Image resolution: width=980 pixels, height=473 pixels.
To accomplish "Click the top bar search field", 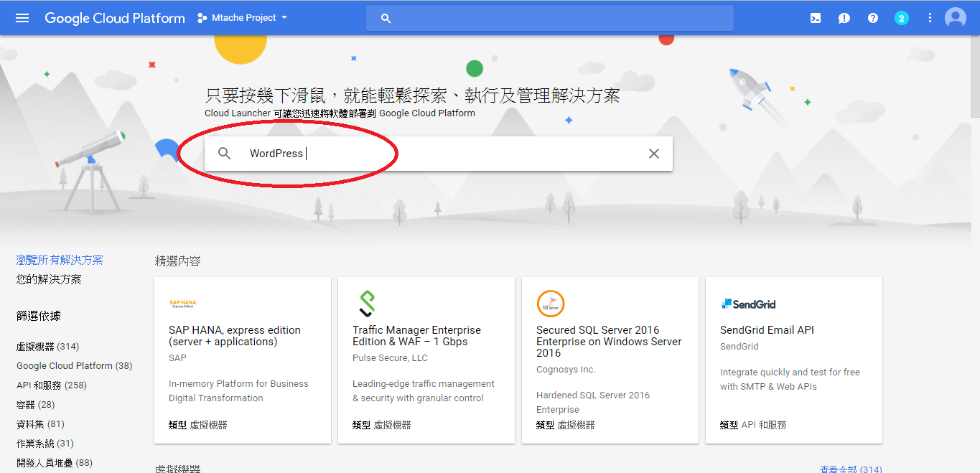I will pos(550,18).
